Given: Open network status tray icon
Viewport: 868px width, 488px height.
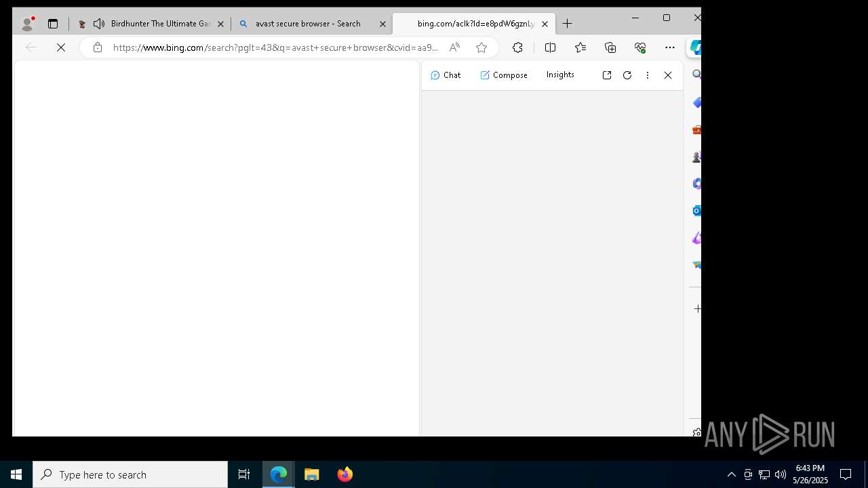Looking at the screenshot, I should [764, 474].
